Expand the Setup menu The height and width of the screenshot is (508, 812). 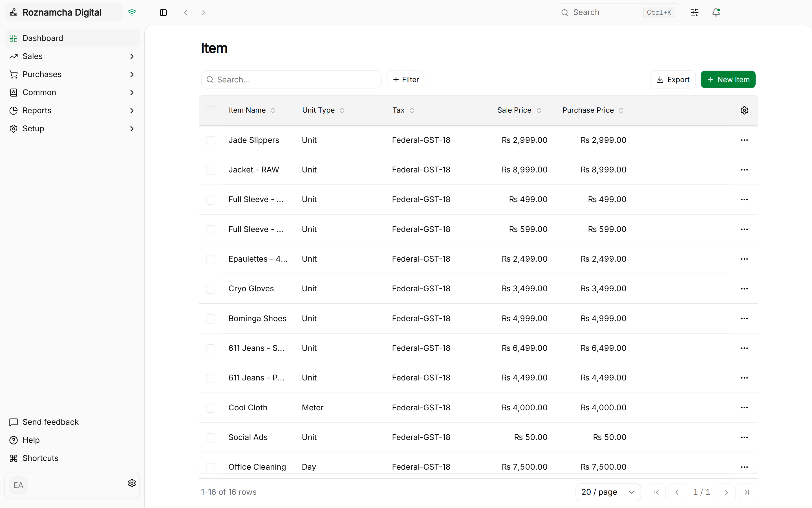(72, 129)
